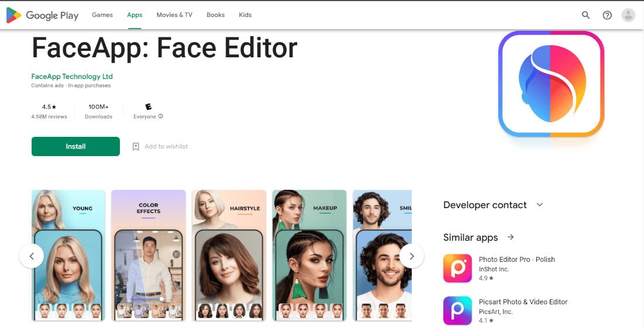Click the Google Play logo
Image resolution: width=644 pixels, height=328 pixels.
coord(42,15)
